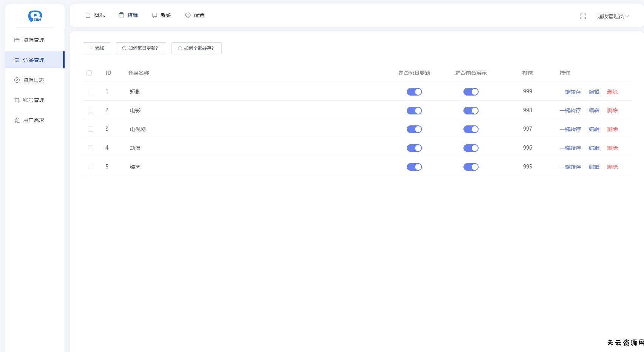Click the 添加 button
The image size is (644, 352).
[96, 48]
